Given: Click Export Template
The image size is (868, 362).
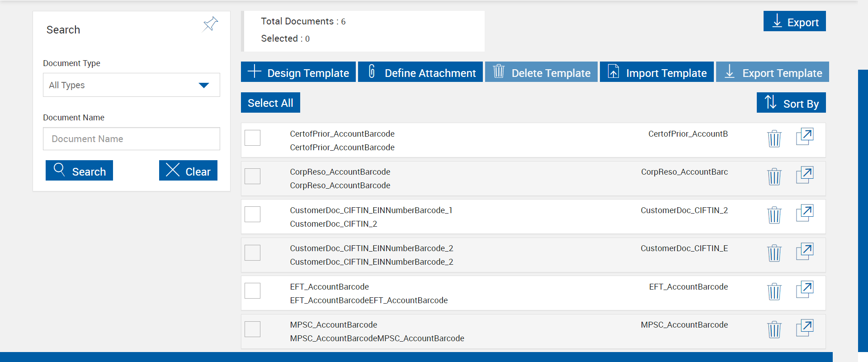Looking at the screenshot, I should tap(773, 72).
